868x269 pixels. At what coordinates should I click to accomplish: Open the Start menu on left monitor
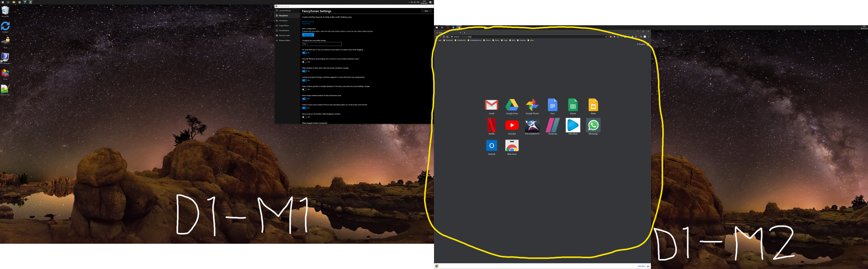(3, 2)
